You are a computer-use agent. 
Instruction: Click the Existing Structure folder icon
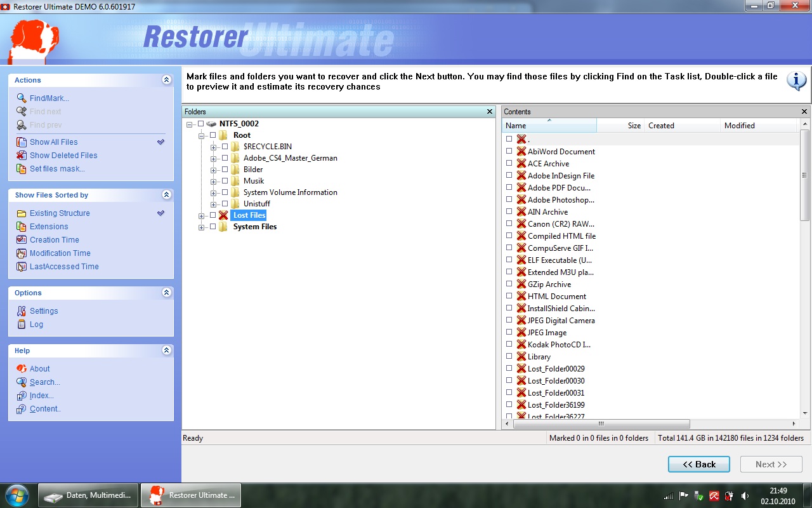point(22,213)
